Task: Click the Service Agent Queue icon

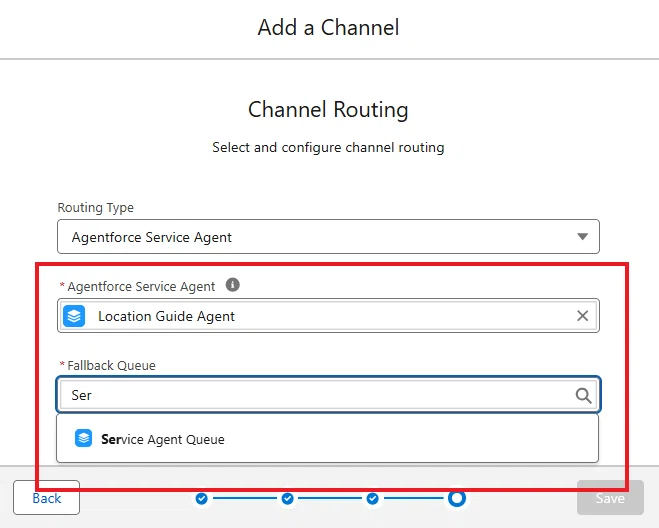Action: (x=83, y=438)
